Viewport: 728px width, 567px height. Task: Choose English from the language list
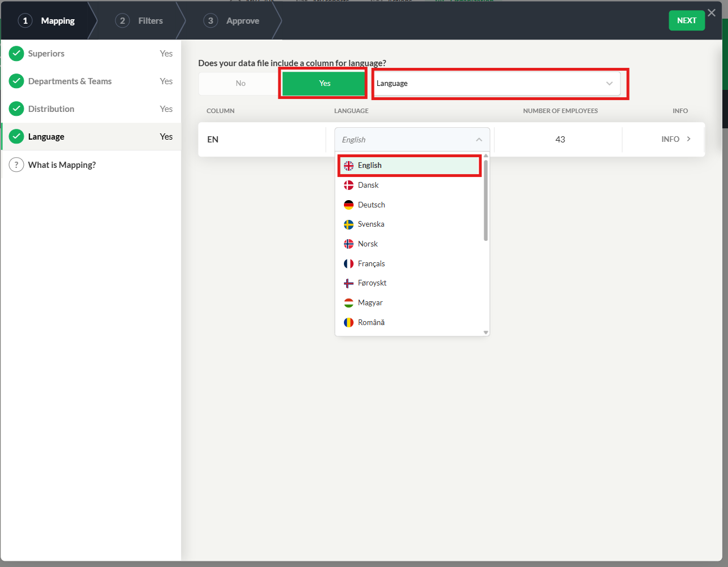click(410, 166)
